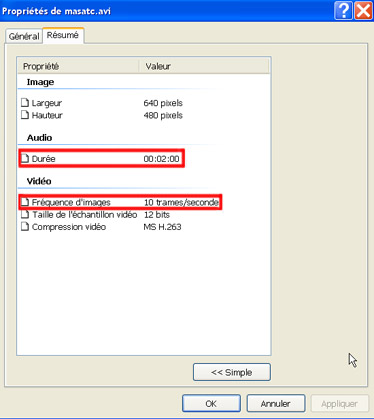
Task: Click the 12 bits value
Action: (157, 214)
